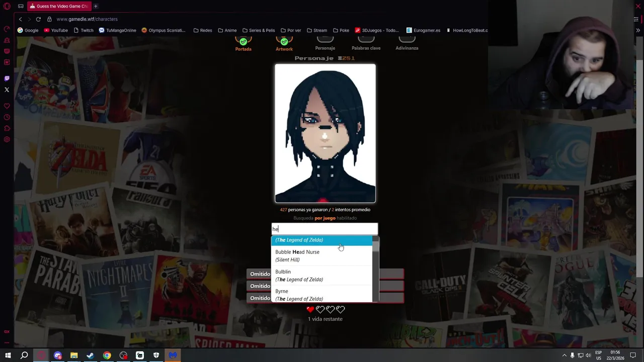Open the Eurogamer.es bookmark
This screenshot has width=644, height=362.
point(423,30)
